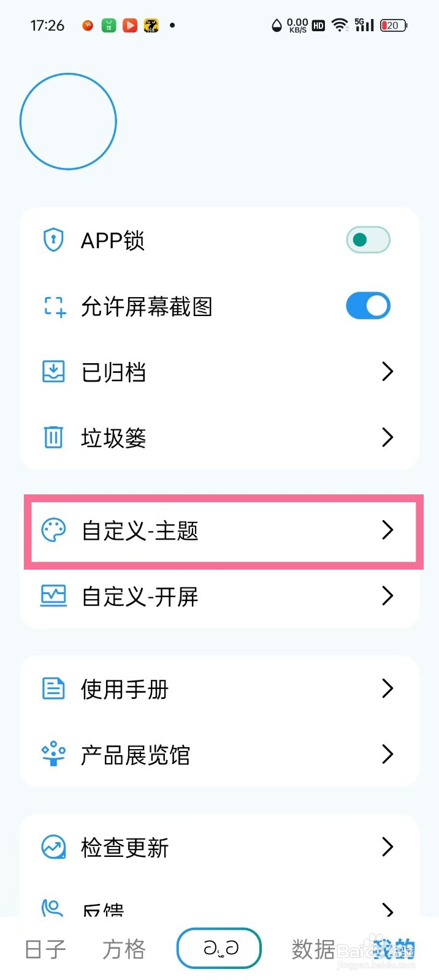Open the 使用手册 entry

click(219, 688)
